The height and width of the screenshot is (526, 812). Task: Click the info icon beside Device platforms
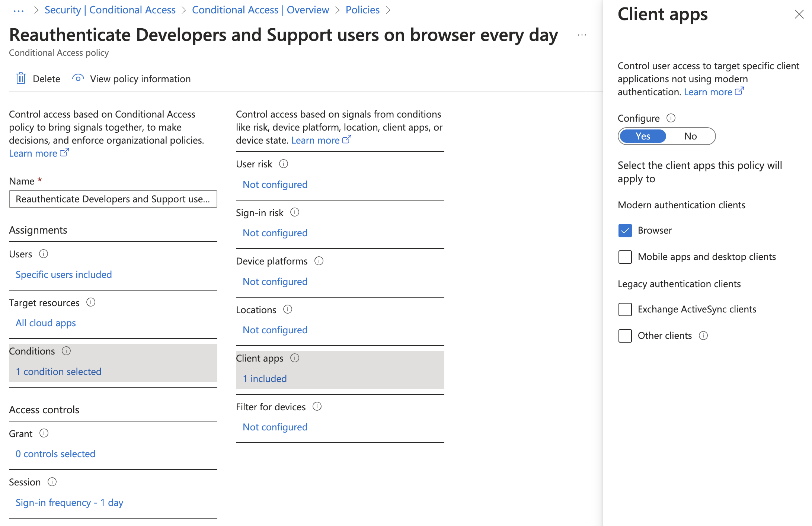pyautogui.click(x=319, y=261)
